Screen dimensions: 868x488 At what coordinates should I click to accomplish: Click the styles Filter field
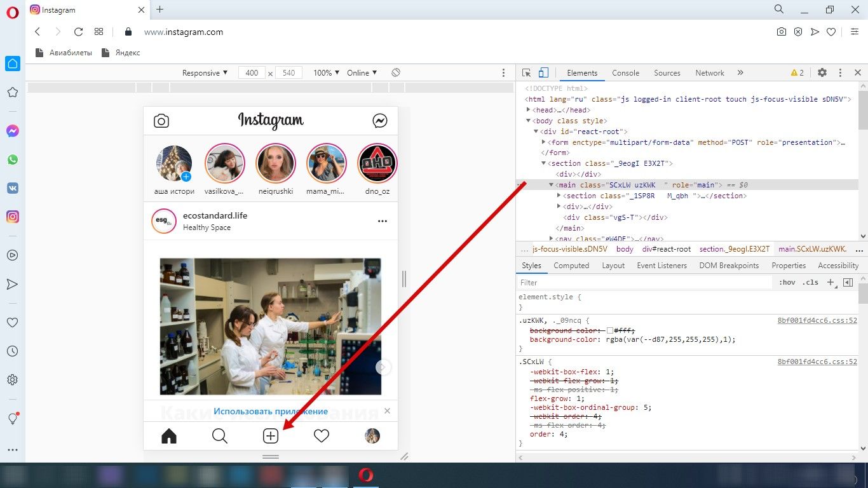(x=645, y=283)
